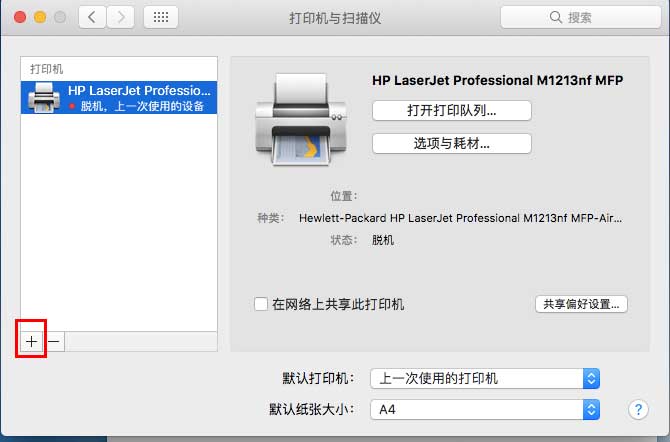
Task: Click the magnifier icon in the search field
Action: (555, 17)
